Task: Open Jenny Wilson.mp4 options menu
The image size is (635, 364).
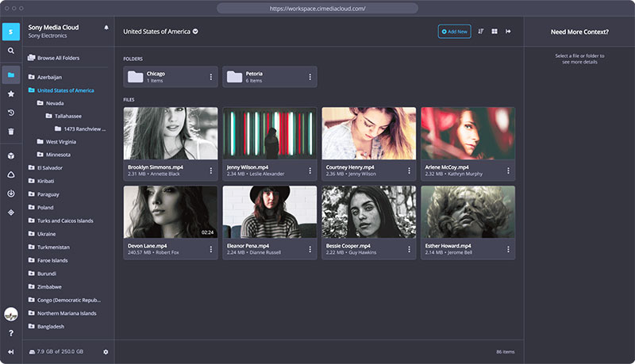Action: click(310, 171)
